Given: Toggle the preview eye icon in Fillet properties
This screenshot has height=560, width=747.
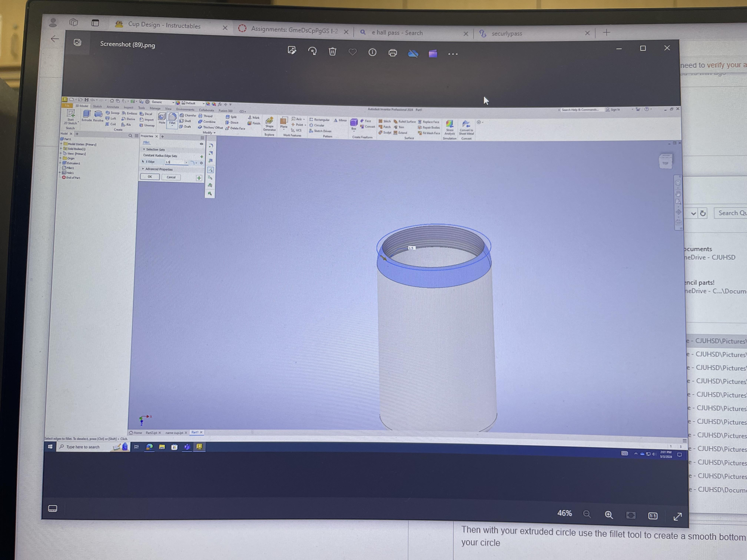Looking at the screenshot, I should (x=201, y=144).
